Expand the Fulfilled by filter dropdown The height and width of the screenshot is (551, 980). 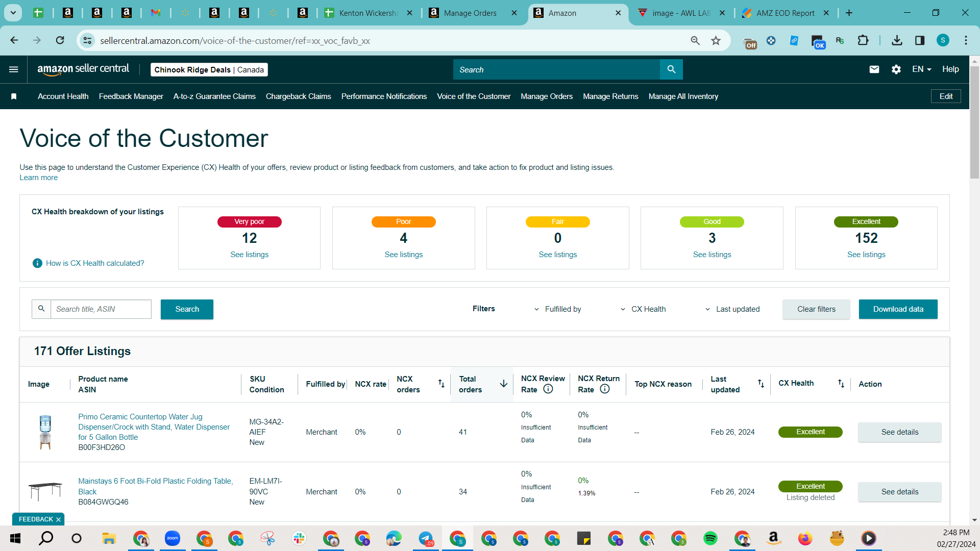click(557, 309)
